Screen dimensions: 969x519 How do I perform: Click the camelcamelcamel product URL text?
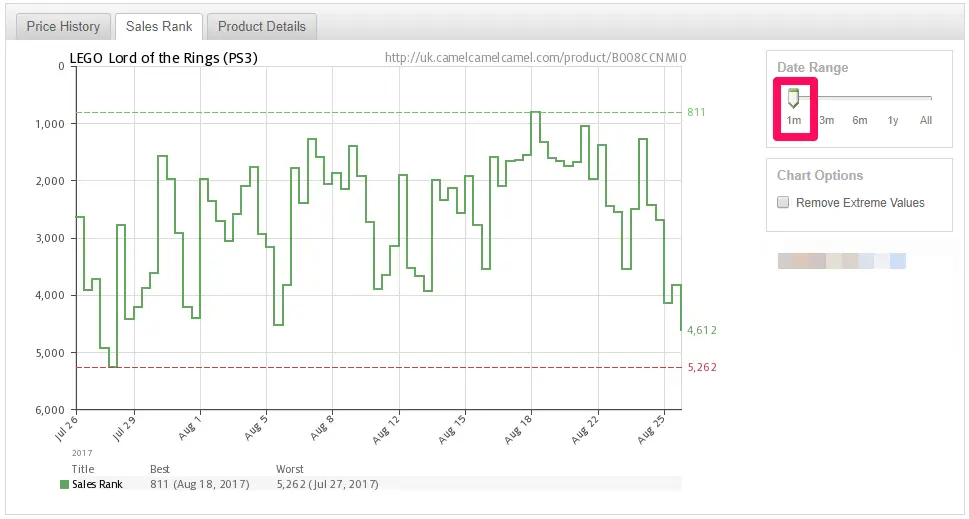pyautogui.click(x=536, y=57)
